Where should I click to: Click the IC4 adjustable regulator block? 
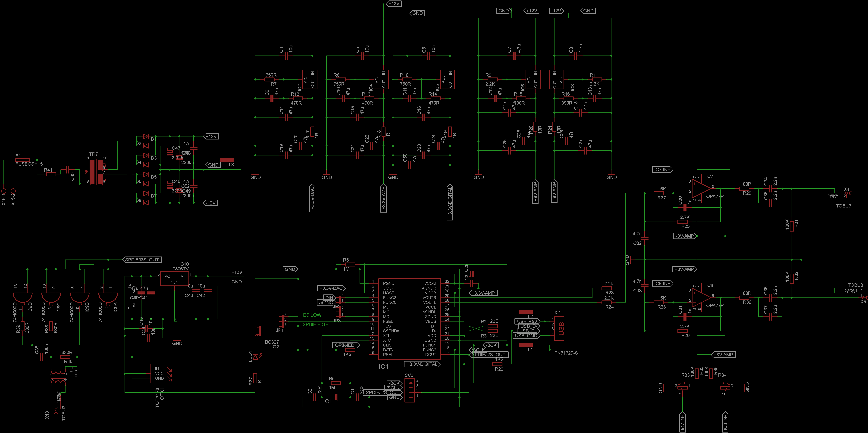[x=381, y=79]
